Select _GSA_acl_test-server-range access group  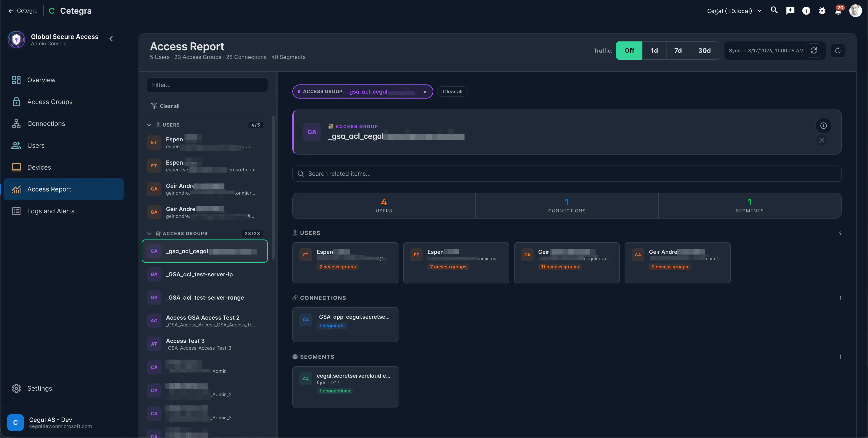click(204, 298)
